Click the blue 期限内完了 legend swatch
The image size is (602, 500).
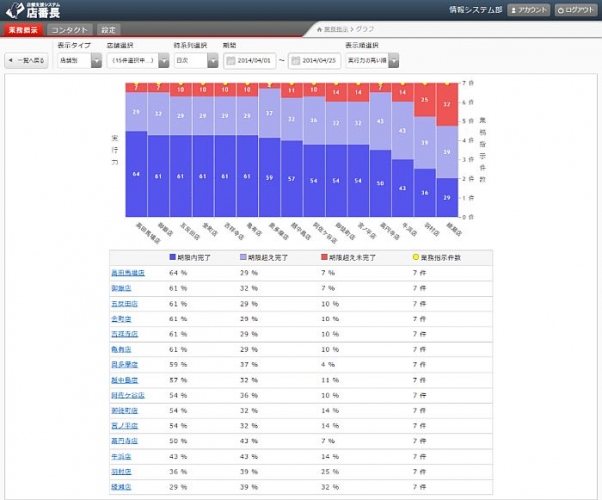172,257
